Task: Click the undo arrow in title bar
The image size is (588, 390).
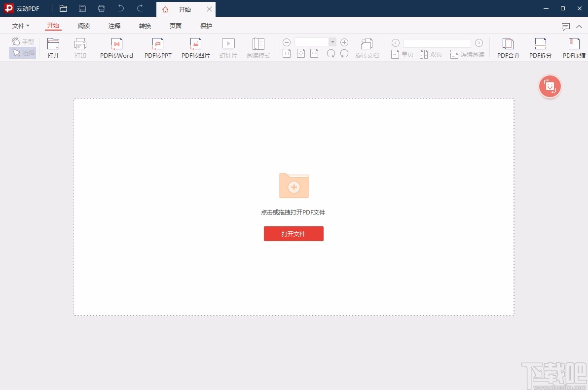Action: pos(121,8)
